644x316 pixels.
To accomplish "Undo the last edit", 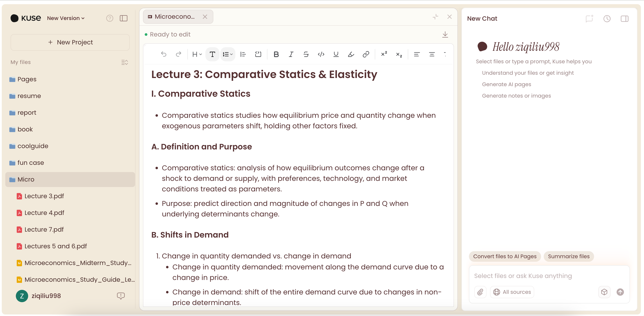I will tap(164, 54).
